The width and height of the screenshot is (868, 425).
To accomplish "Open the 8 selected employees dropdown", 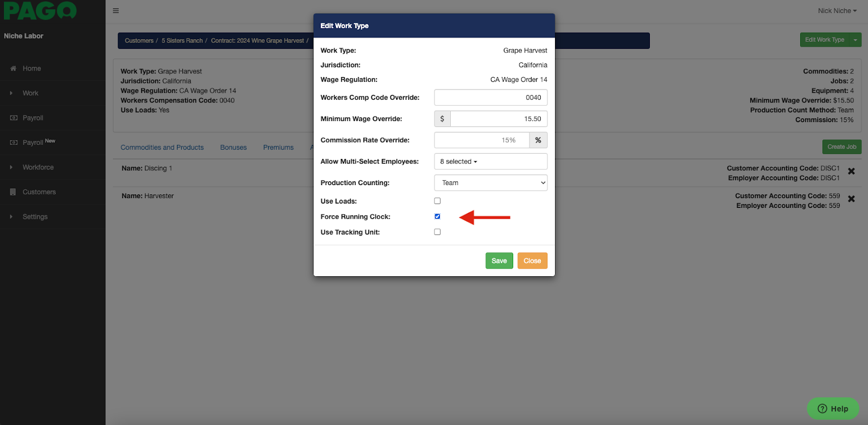I will click(x=490, y=162).
